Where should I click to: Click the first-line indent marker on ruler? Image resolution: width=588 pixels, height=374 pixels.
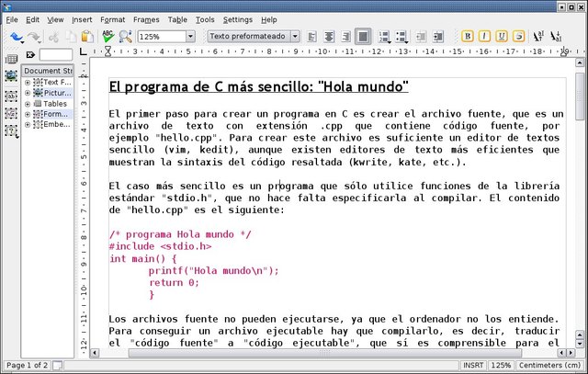[107, 49]
